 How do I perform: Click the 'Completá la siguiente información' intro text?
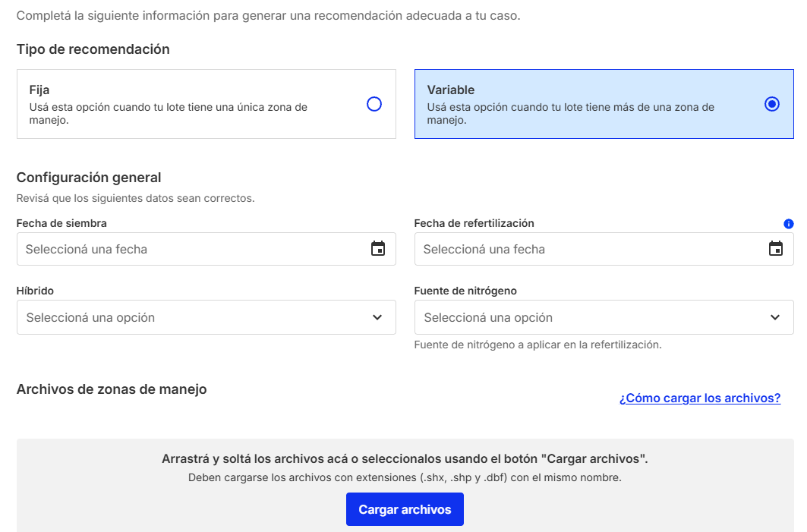point(268,16)
